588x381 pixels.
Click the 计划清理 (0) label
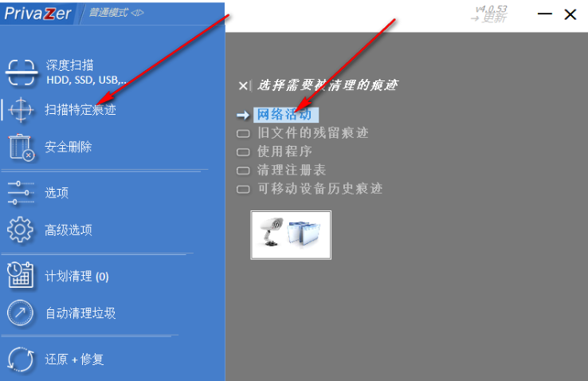tap(76, 277)
